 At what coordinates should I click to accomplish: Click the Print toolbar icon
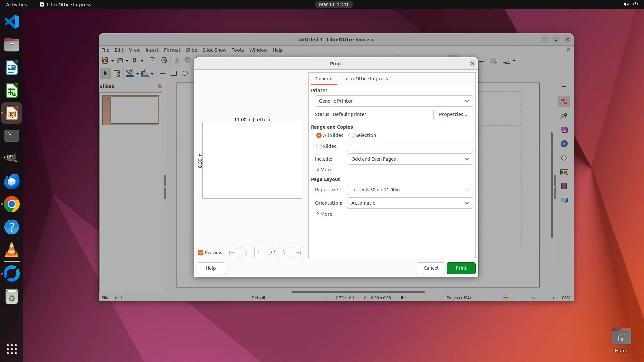pyautogui.click(x=164, y=61)
